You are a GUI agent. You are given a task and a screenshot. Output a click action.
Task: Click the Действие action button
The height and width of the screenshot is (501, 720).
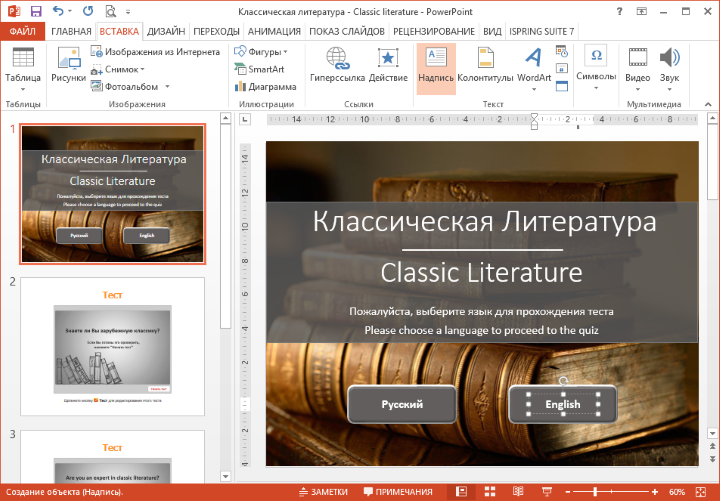(388, 65)
